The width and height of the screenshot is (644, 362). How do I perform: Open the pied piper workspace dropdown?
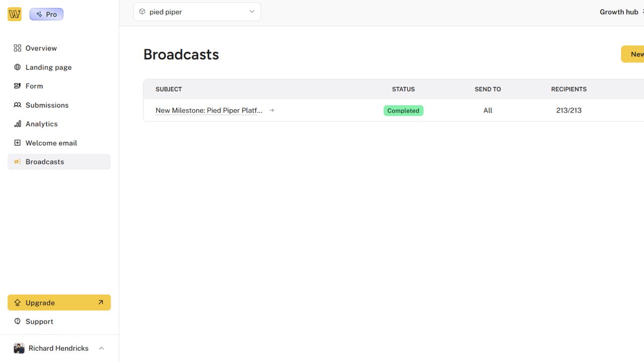coord(196,11)
